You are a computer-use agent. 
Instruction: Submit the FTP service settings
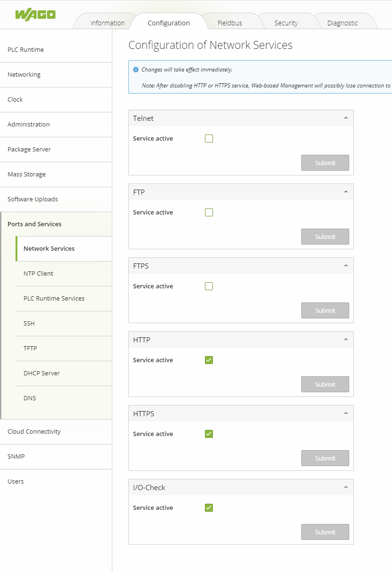pyautogui.click(x=325, y=237)
